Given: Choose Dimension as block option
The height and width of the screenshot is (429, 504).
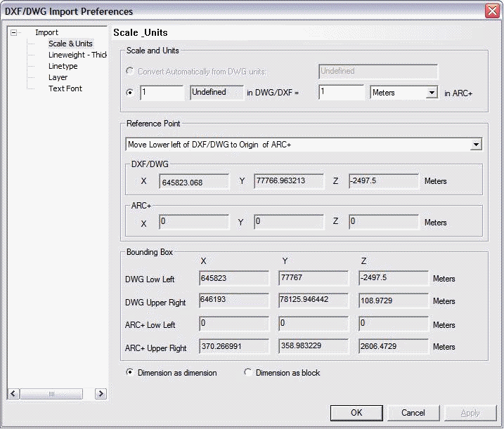Looking at the screenshot, I should point(247,373).
